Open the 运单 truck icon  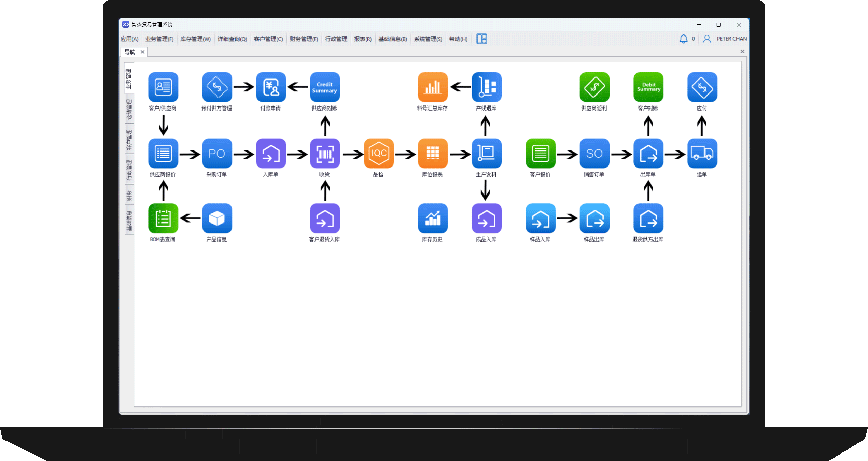pyautogui.click(x=702, y=154)
